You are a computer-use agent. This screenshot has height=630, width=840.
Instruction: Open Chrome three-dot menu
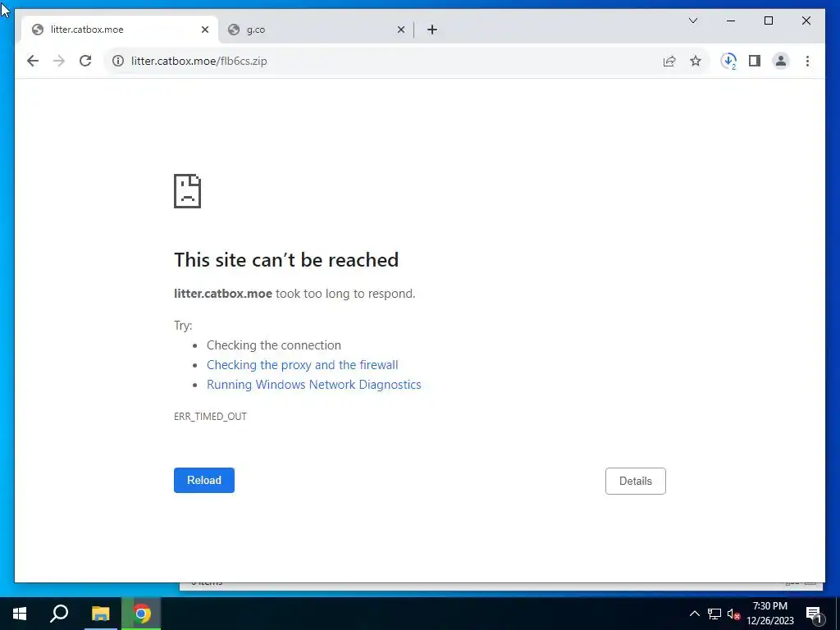807,61
